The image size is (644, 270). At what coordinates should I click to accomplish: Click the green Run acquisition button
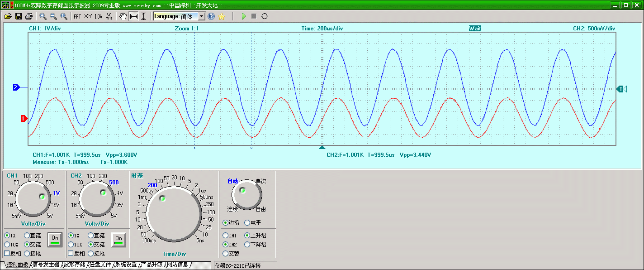point(244,16)
